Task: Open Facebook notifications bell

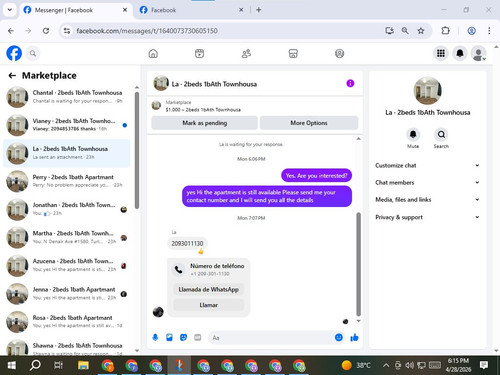Action: [460, 53]
